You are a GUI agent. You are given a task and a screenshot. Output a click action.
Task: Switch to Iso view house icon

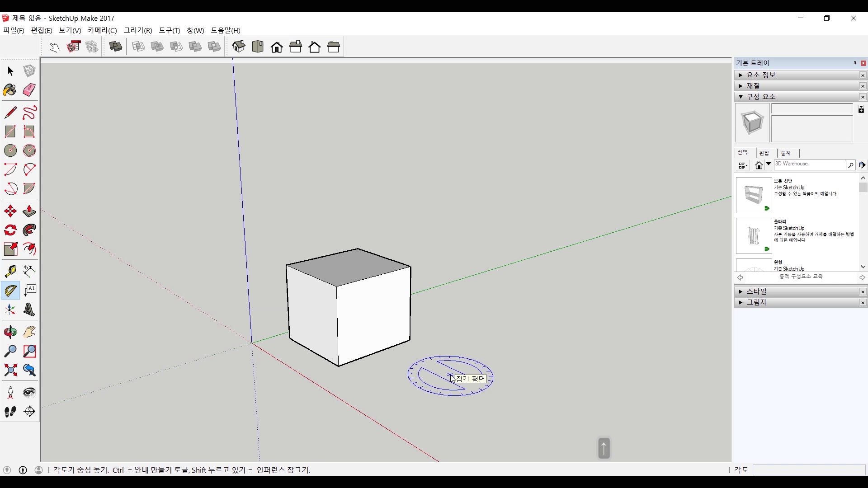coord(239,47)
